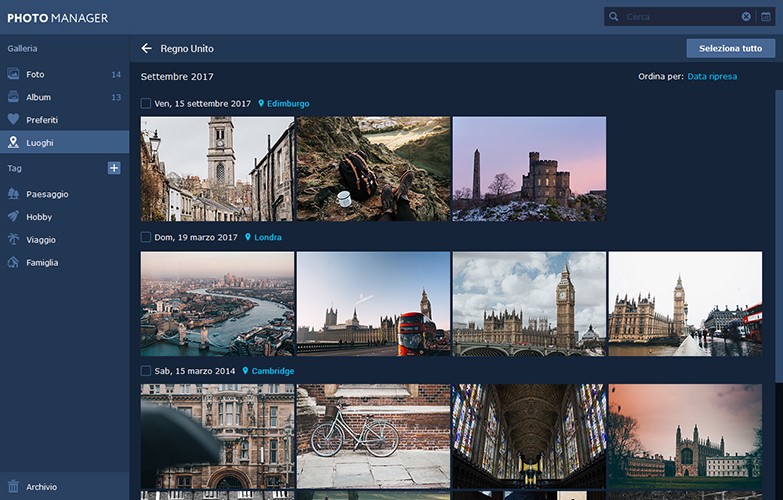Click the back arrow next to Regno Unito
This screenshot has height=500, width=783.
click(x=146, y=48)
